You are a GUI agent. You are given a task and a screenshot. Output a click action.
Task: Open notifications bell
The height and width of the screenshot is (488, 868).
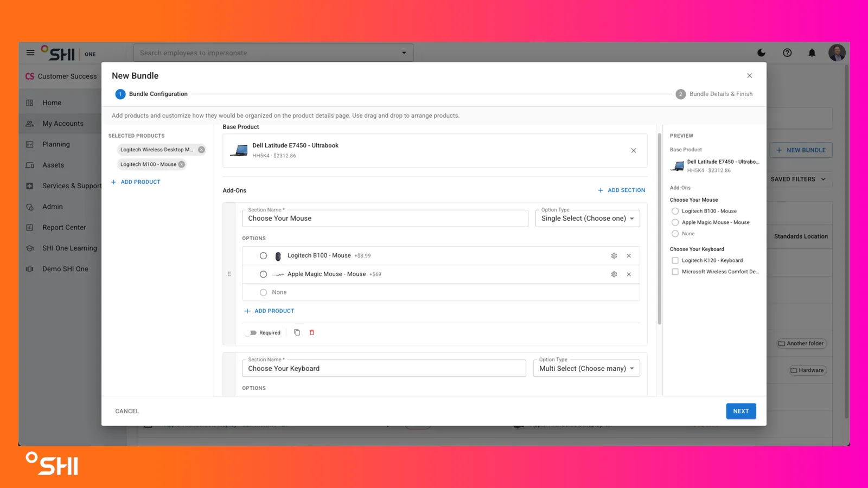(x=812, y=53)
